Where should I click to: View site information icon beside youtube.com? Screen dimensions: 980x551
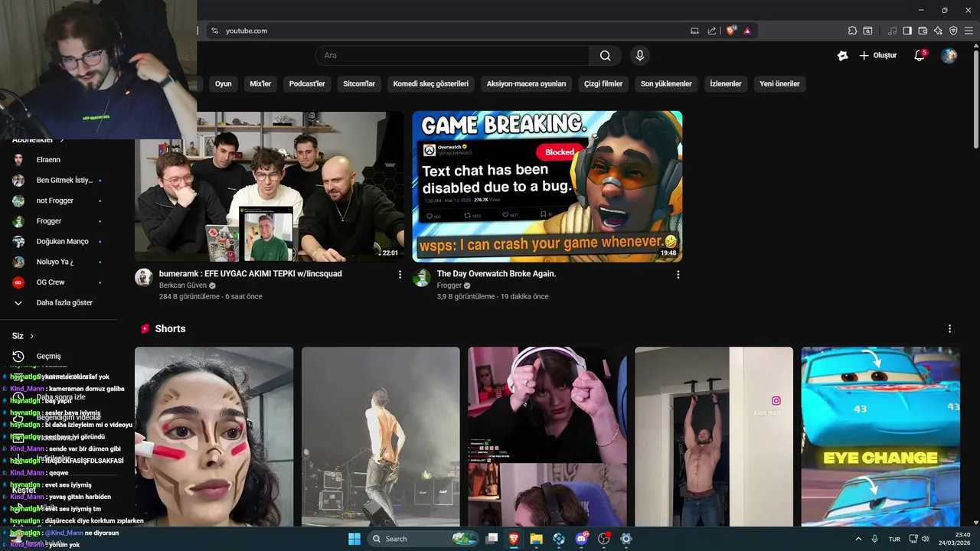tap(215, 31)
